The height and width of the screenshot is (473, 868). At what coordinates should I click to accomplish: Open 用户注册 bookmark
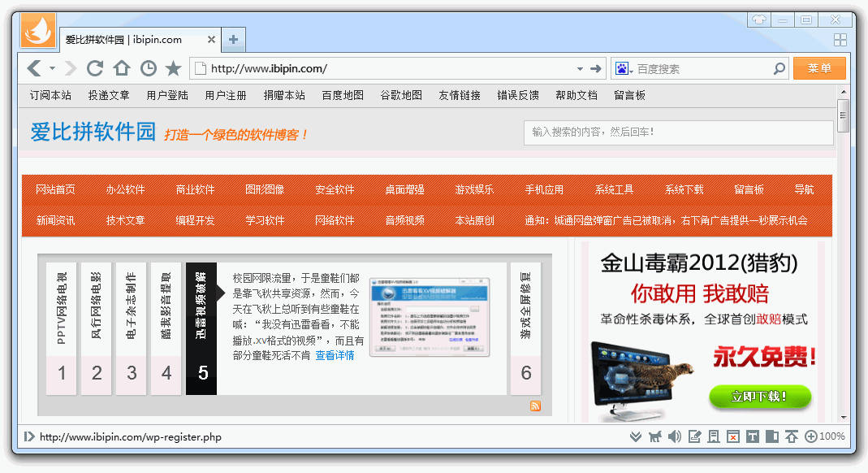pyautogui.click(x=225, y=95)
